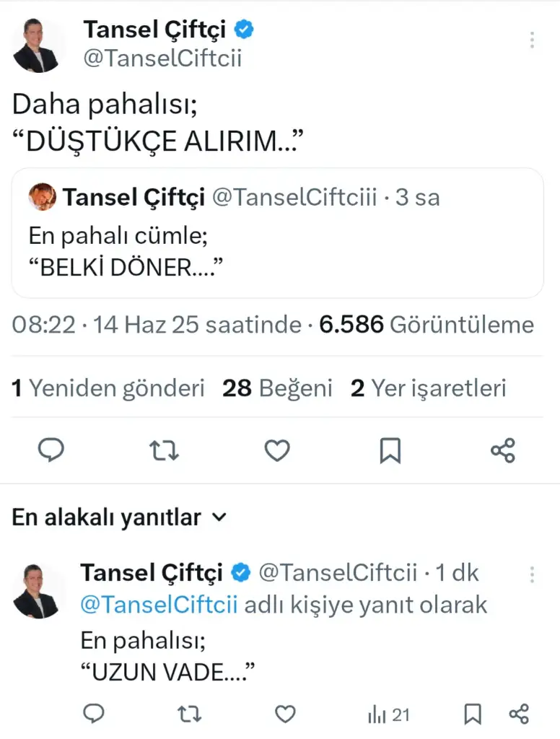Bookmark the "UZUN VADE" reply
560x739 pixels.
coord(473,714)
